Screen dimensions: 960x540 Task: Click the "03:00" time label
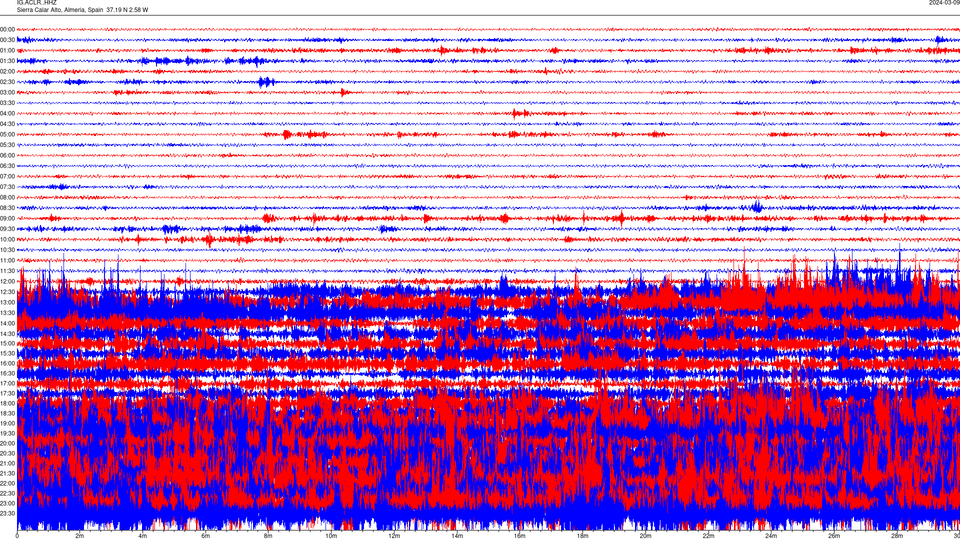coord(7,92)
